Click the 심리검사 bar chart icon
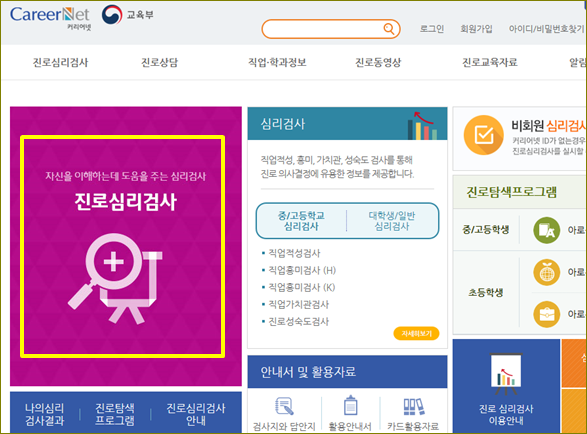This screenshot has width=587, height=434. tap(422, 125)
